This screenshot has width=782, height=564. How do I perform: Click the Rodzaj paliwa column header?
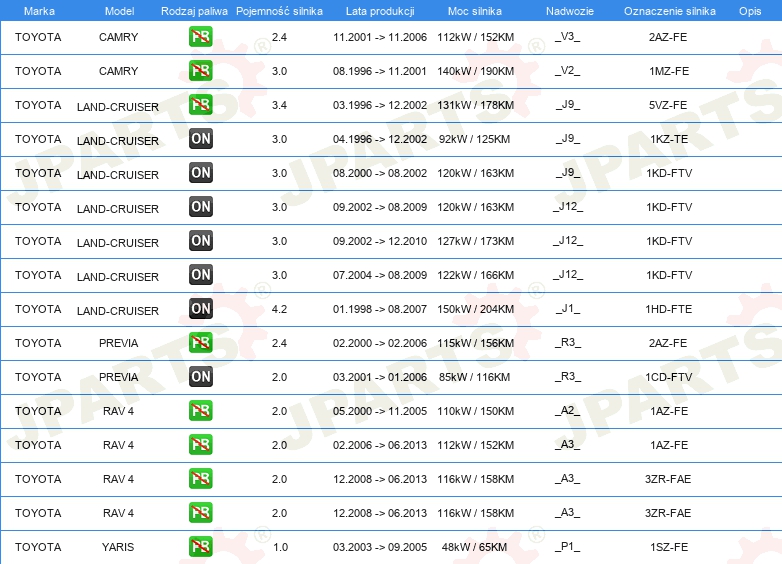point(194,11)
